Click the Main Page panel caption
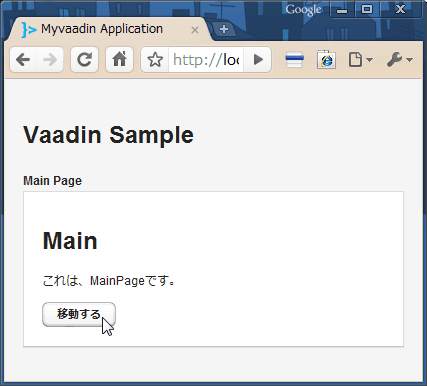 52,181
